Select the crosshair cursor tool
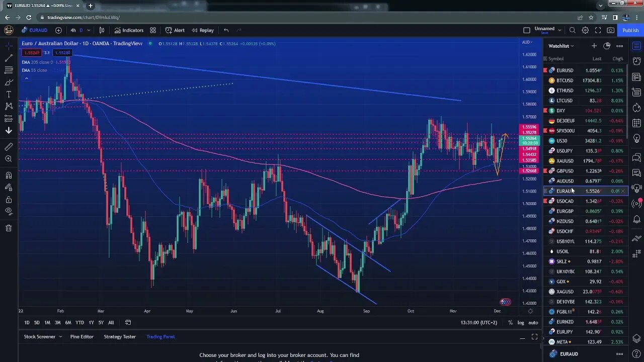This screenshot has height=362, width=644. [9, 46]
